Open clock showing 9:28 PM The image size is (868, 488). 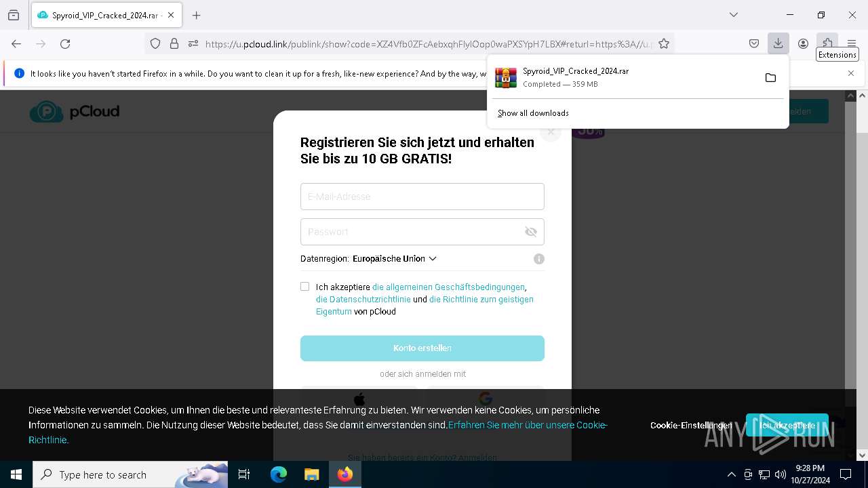click(810, 474)
